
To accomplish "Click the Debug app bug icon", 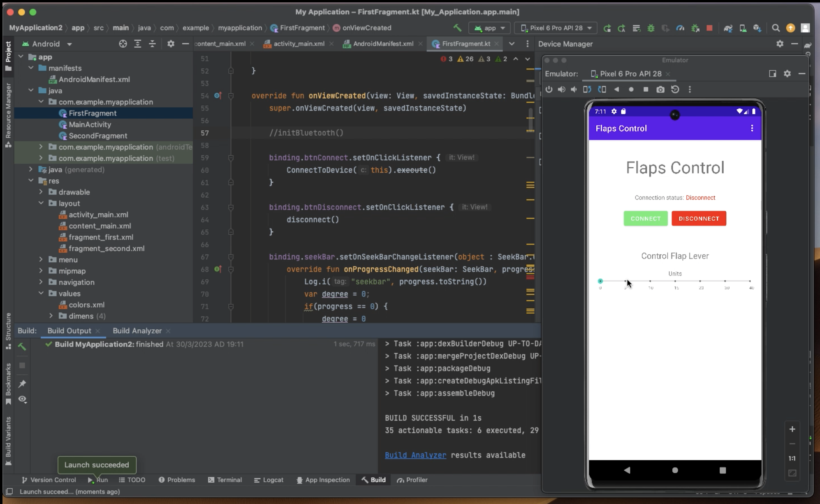I will 651,28.
